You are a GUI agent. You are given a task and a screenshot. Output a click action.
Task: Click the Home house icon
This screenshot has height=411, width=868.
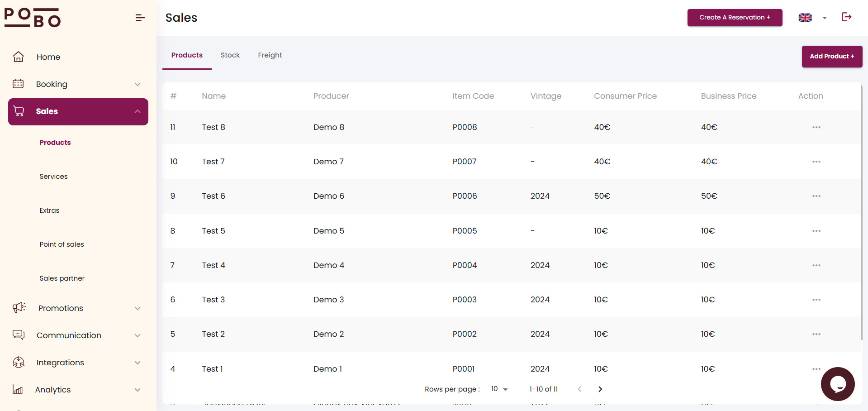(19, 57)
